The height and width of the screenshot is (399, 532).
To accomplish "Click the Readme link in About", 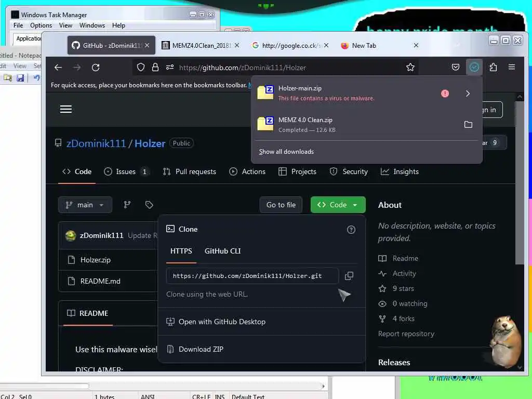I will click(x=405, y=259).
